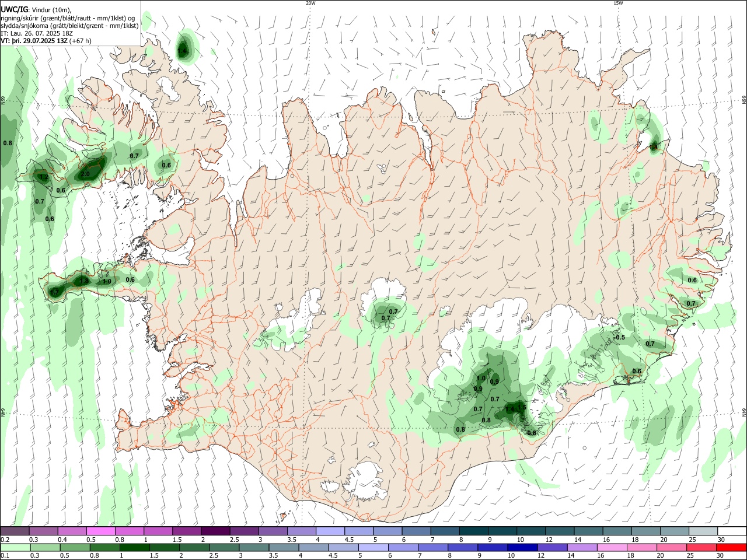The height and width of the screenshot is (560, 747).
Task: Pick the darkest purple 2 swatch, top row
Action: click(x=215, y=531)
